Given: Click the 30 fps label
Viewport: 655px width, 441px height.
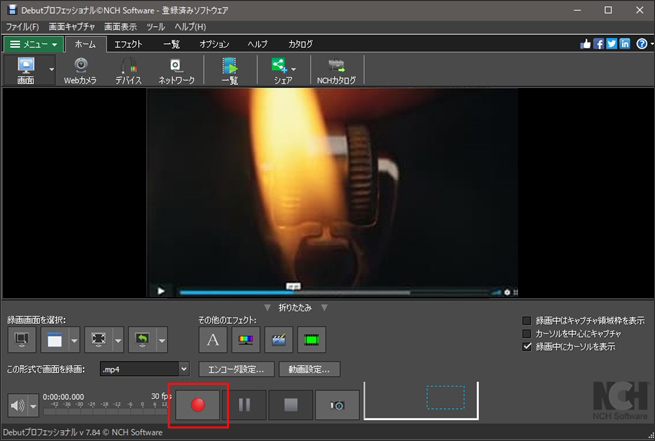Looking at the screenshot, I should tap(161, 396).
